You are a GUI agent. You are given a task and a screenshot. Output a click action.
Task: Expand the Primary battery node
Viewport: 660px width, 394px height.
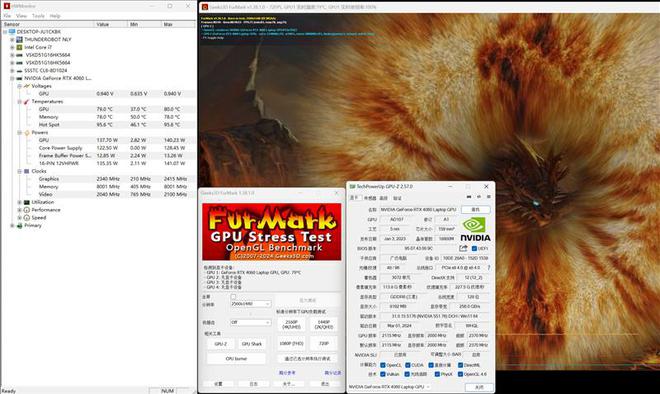12,225
